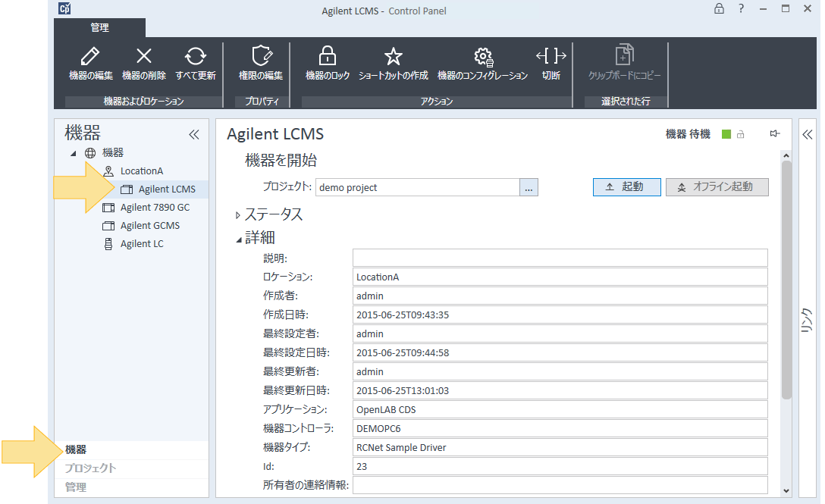
Task: Click the アプリケーション OpenLAB CDS field
Action: click(560, 410)
